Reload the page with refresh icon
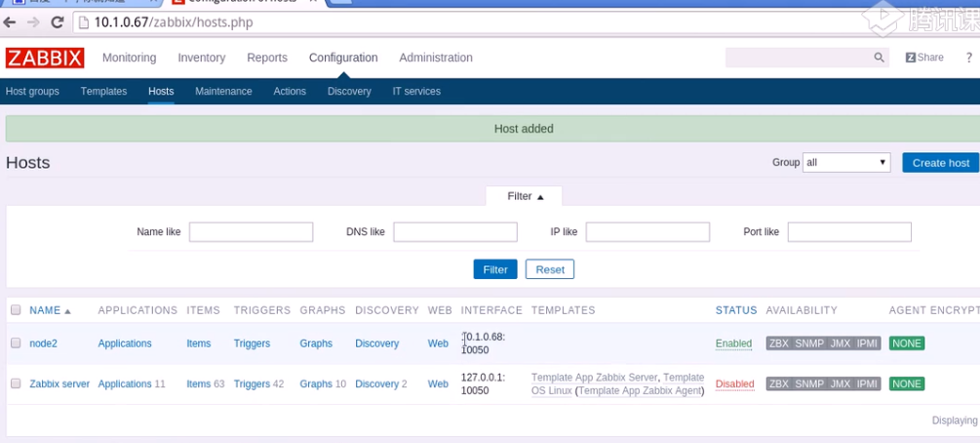980x443 pixels. [x=58, y=22]
